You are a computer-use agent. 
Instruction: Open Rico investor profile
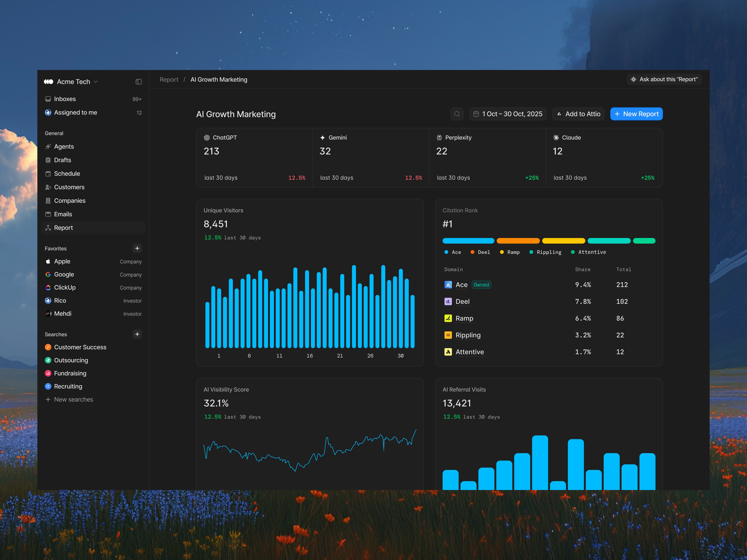click(x=93, y=300)
